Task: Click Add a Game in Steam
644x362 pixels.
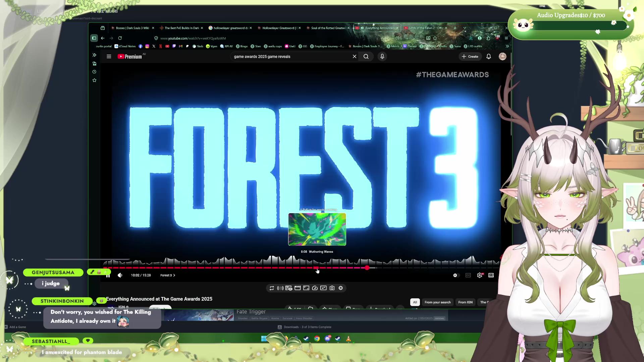Action: coord(15,327)
